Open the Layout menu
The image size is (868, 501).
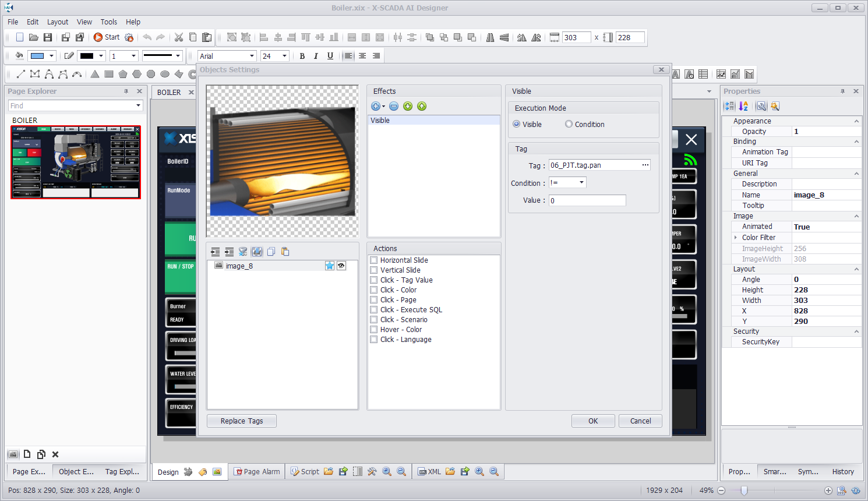(58, 22)
